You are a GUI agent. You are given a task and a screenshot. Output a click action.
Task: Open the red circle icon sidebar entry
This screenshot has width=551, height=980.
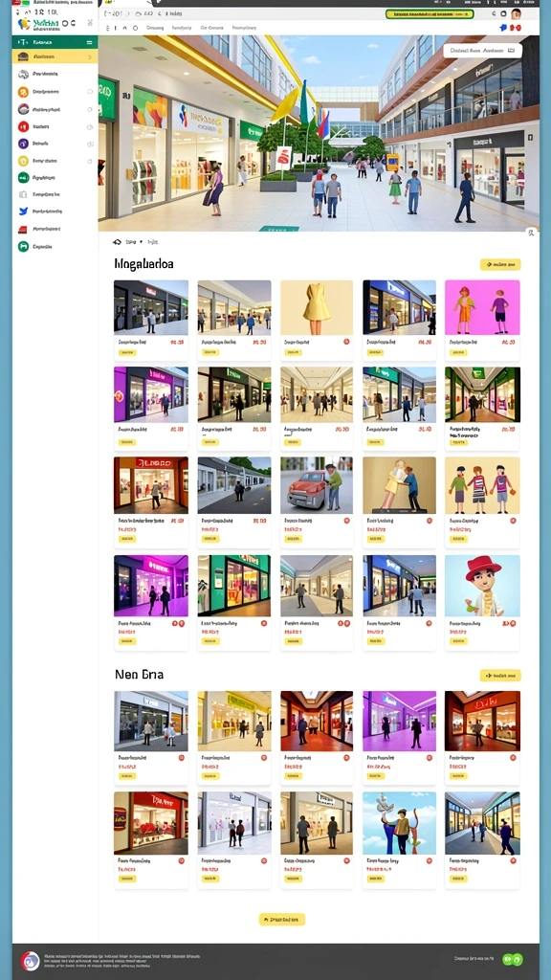(x=23, y=127)
